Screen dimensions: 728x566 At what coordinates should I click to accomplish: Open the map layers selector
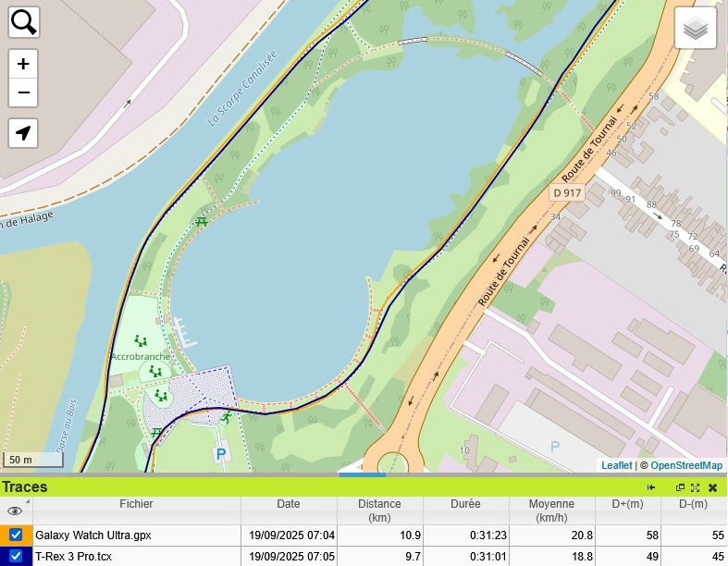click(696, 29)
